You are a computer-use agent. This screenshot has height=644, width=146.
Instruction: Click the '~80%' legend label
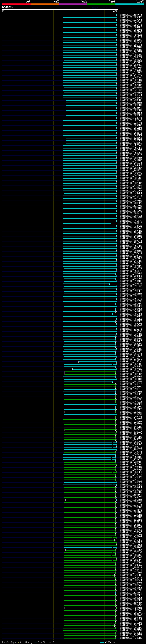point(112,2)
